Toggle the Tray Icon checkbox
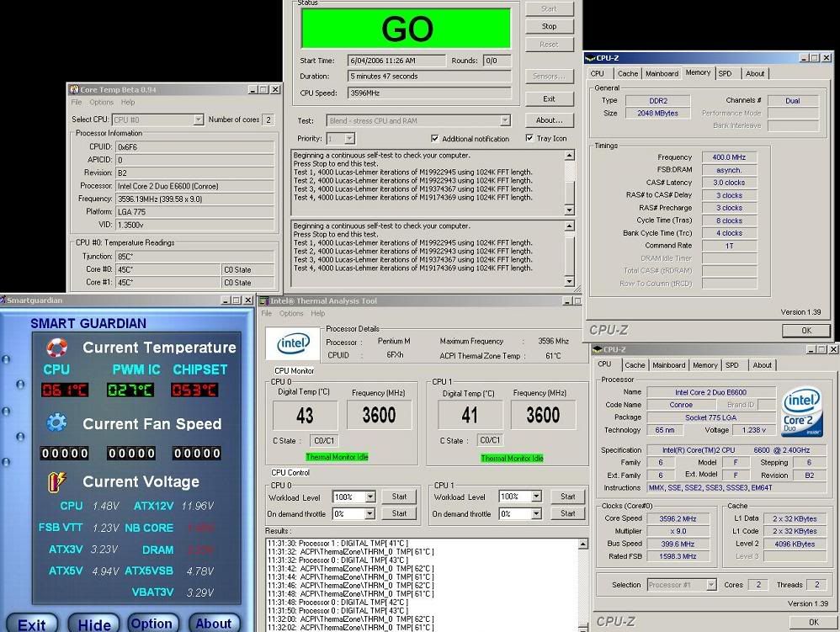Viewport: 840px width, 632px height. coord(529,138)
